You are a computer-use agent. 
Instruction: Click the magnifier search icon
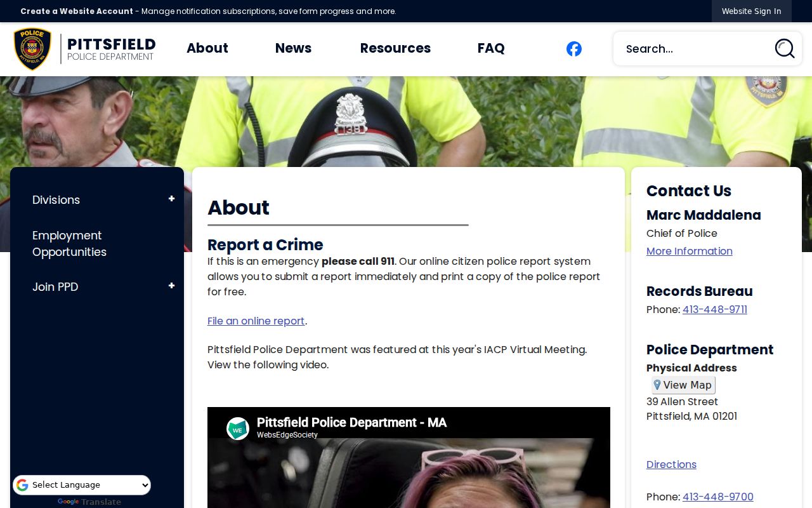(x=785, y=48)
